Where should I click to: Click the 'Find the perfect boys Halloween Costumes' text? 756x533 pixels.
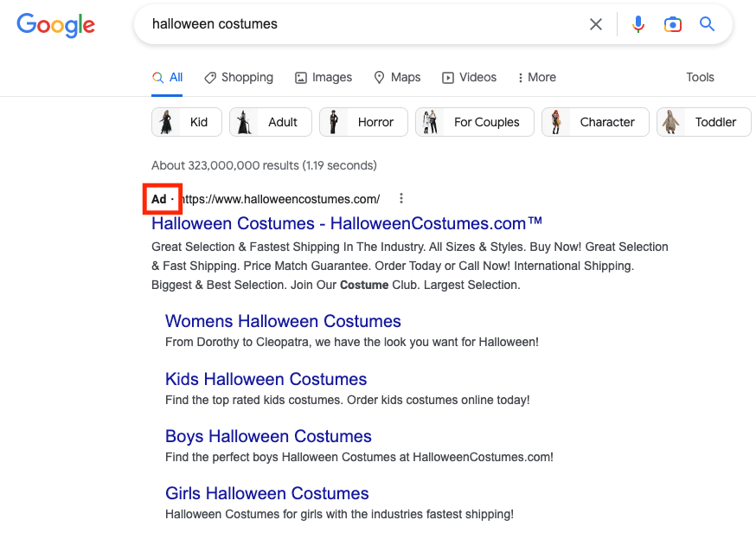pyautogui.click(x=359, y=457)
